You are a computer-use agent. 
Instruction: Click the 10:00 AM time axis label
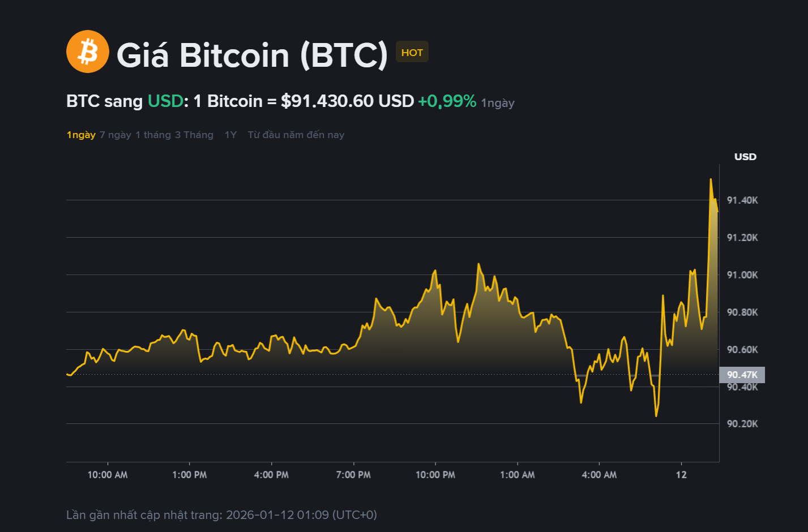[108, 475]
